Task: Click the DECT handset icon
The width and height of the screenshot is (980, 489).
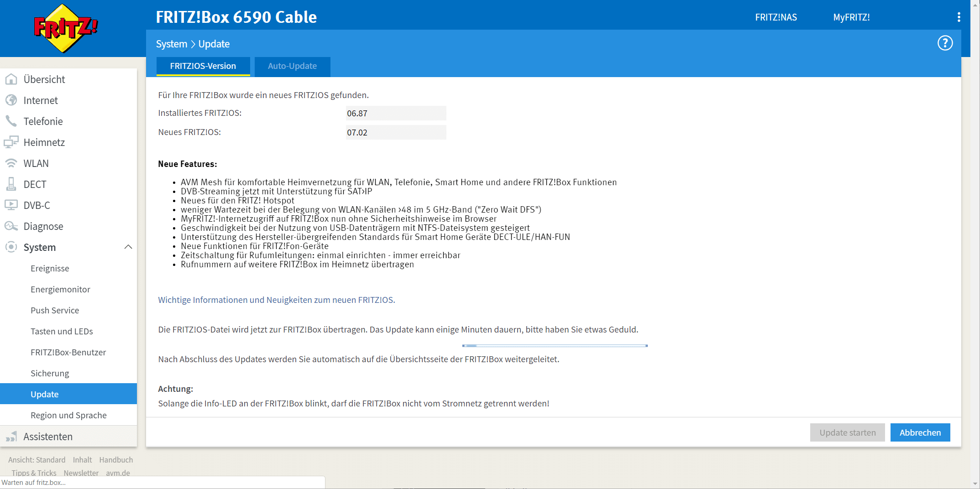Action: (11, 184)
